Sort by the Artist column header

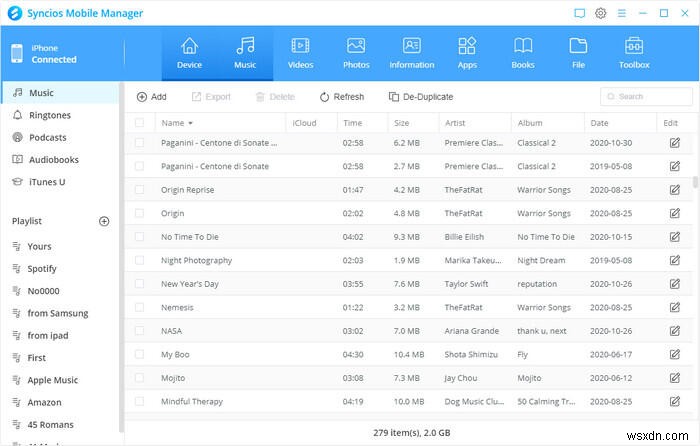475,123
